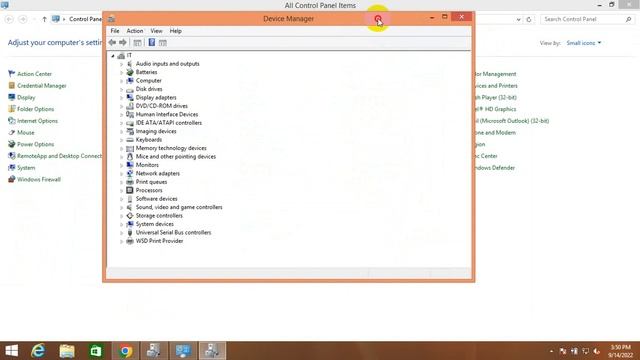Launch Internet Explorer from the taskbar

click(38, 351)
